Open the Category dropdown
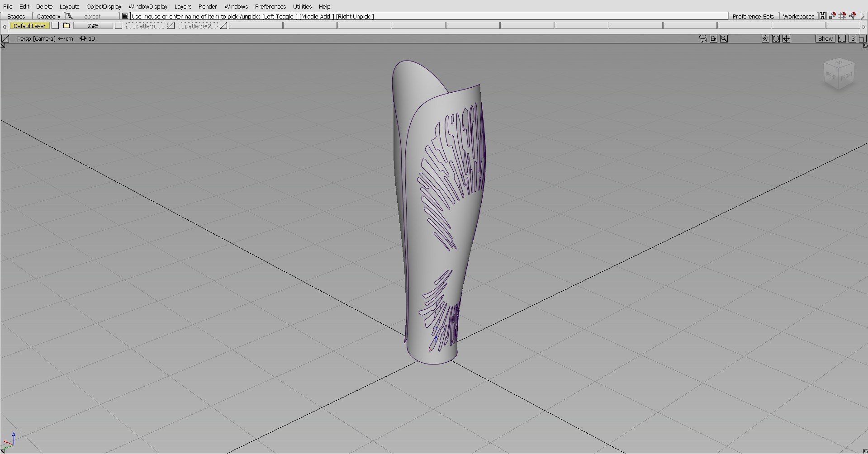Viewport: 868px width, 454px height. click(x=48, y=16)
